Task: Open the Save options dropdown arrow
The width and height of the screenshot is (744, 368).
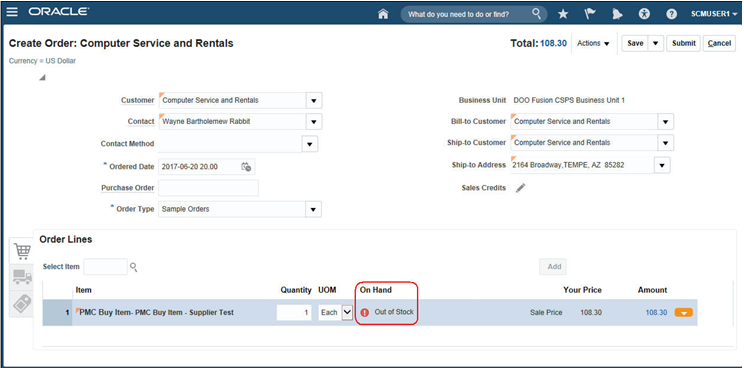Action: tap(655, 43)
